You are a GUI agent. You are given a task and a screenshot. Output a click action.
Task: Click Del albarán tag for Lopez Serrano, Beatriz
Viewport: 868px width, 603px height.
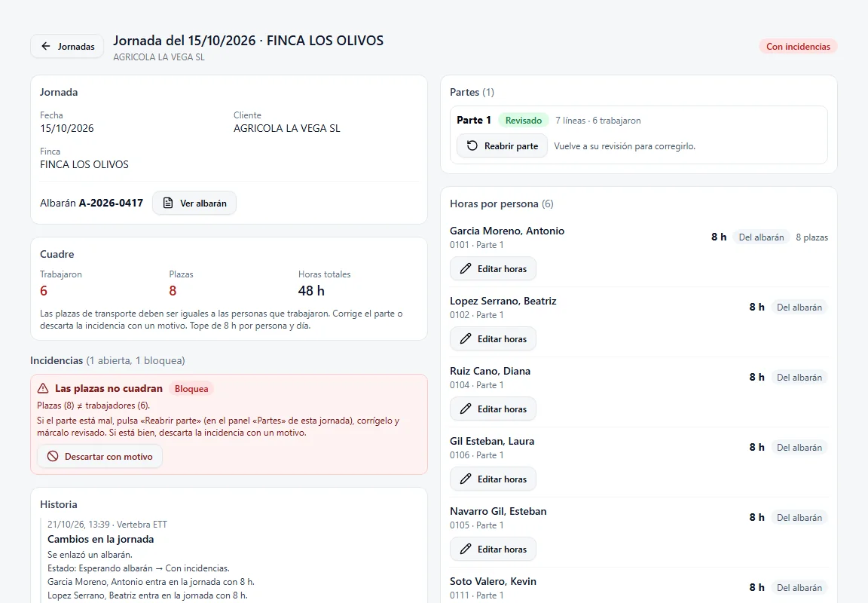(799, 308)
